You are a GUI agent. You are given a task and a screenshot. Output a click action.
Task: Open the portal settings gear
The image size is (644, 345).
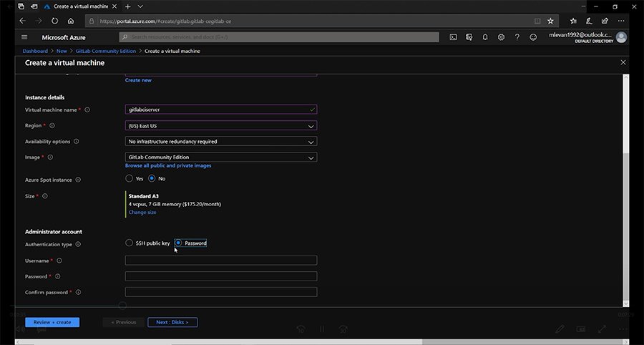point(501,37)
